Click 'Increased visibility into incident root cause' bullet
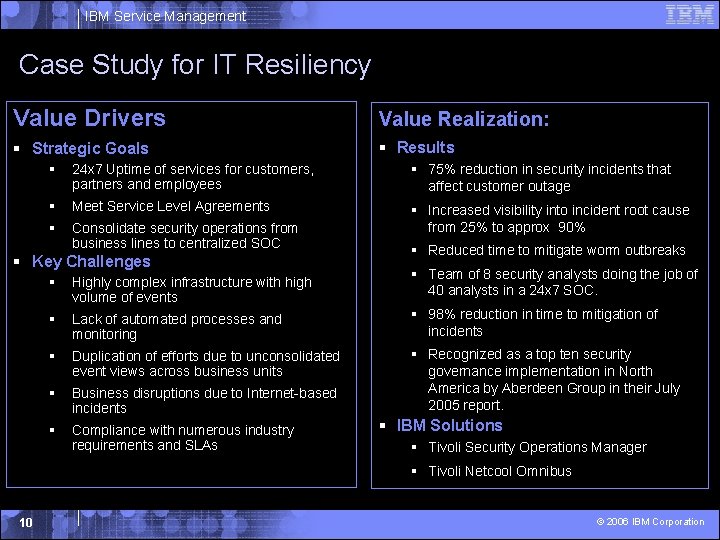 (x=558, y=219)
